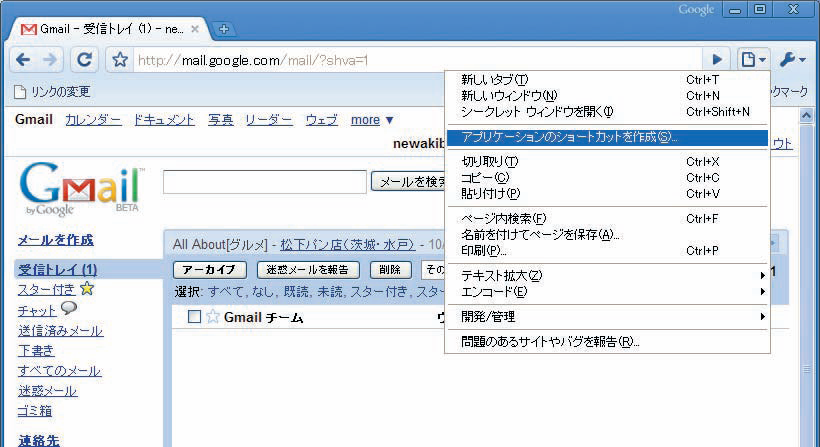Open 送信済みメール folder
The image size is (820, 447).
pyautogui.click(x=61, y=331)
